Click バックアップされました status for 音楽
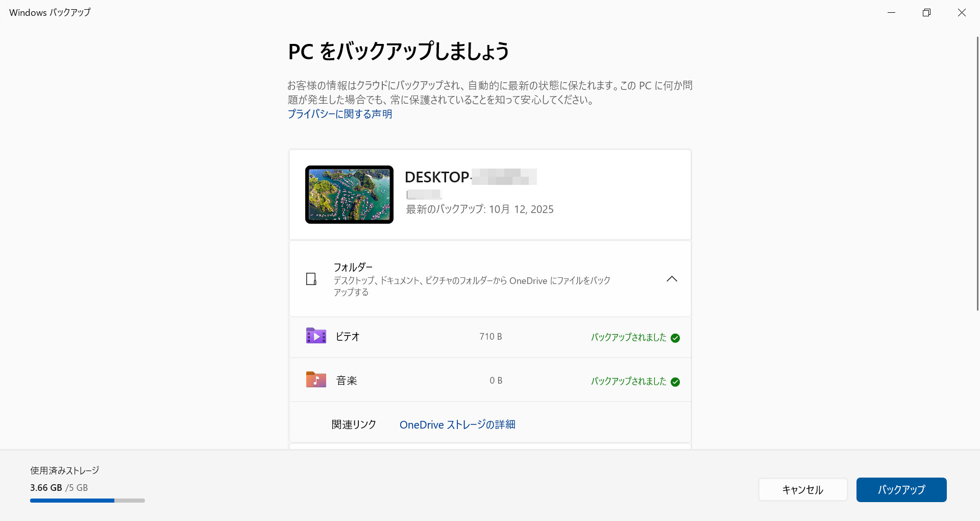Viewport: 980px width, 521px height. (628, 382)
